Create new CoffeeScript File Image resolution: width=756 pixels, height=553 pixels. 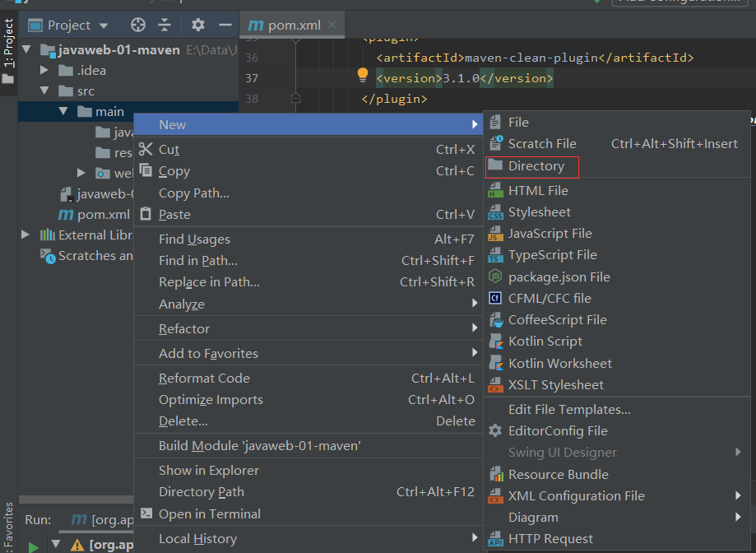click(617, 319)
